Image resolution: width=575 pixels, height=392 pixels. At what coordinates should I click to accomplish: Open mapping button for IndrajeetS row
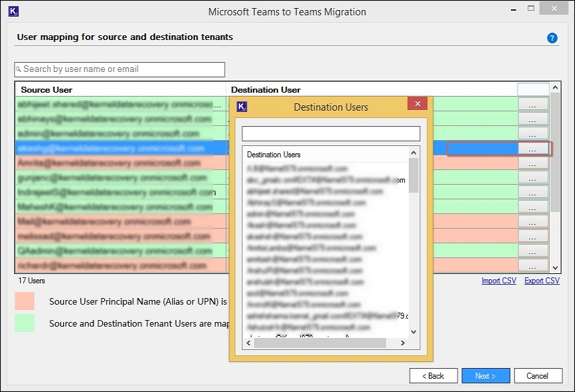click(x=533, y=192)
